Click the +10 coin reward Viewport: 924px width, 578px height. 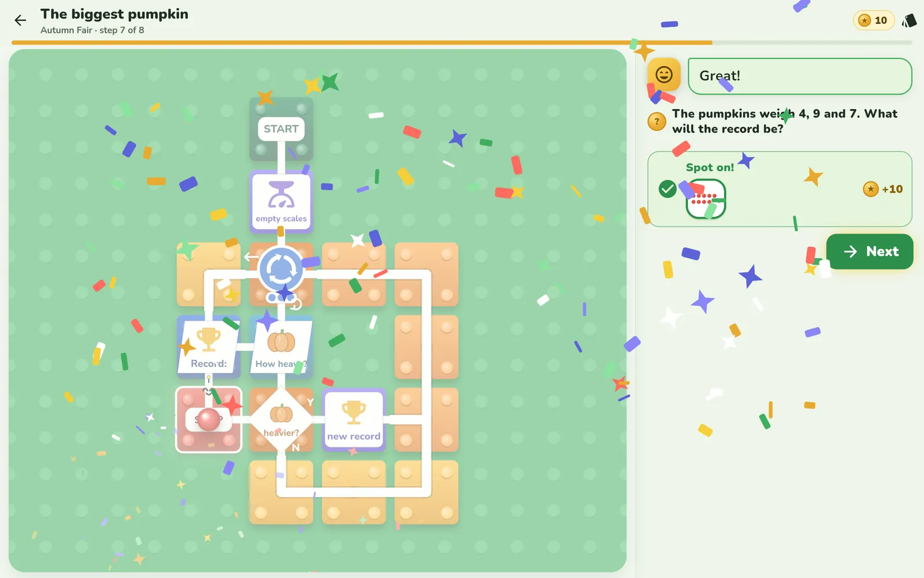coord(883,189)
